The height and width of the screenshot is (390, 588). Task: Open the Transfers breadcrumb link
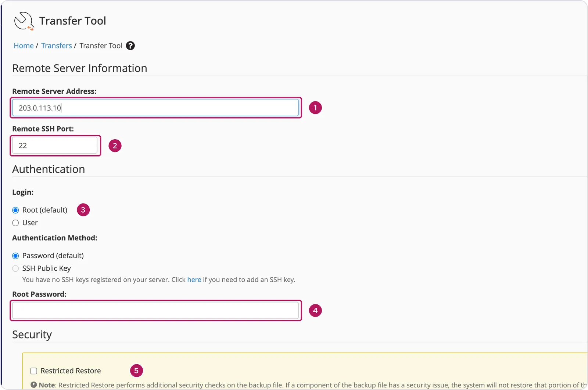(57, 46)
